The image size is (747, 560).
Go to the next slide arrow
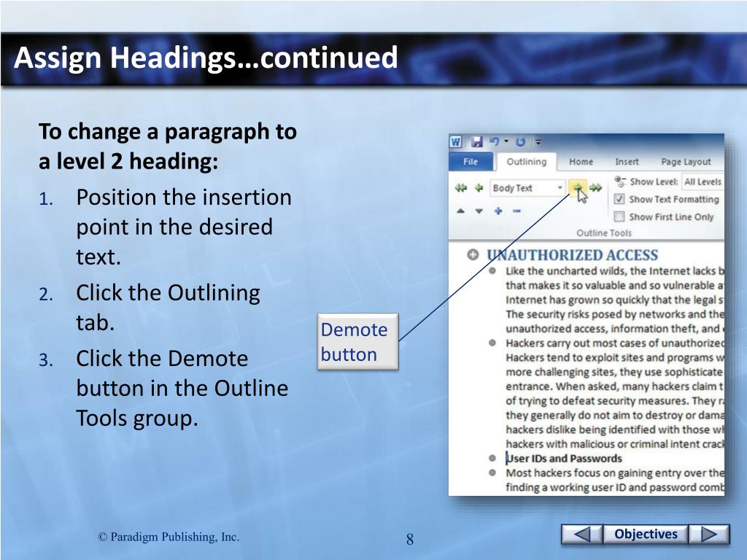[x=709, y=534]
